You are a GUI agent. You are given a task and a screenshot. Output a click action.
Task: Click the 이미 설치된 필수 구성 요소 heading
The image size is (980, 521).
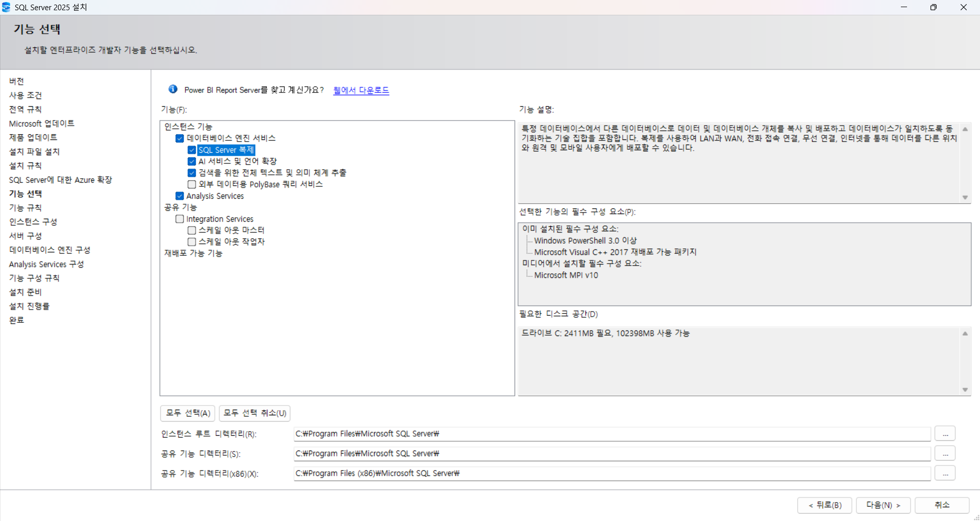tap(570, 229)
